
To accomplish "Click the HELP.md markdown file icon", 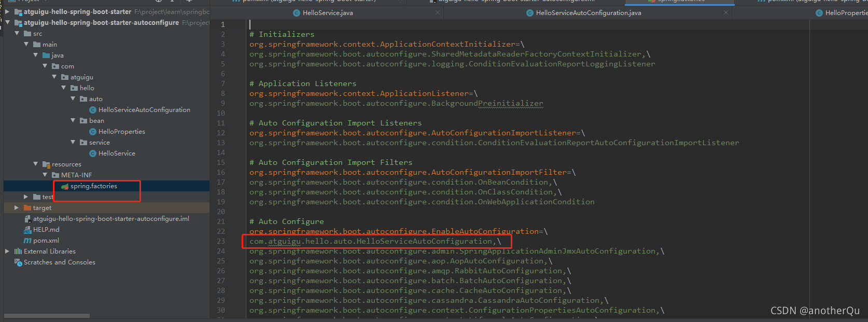I will [x=27, y=229].
